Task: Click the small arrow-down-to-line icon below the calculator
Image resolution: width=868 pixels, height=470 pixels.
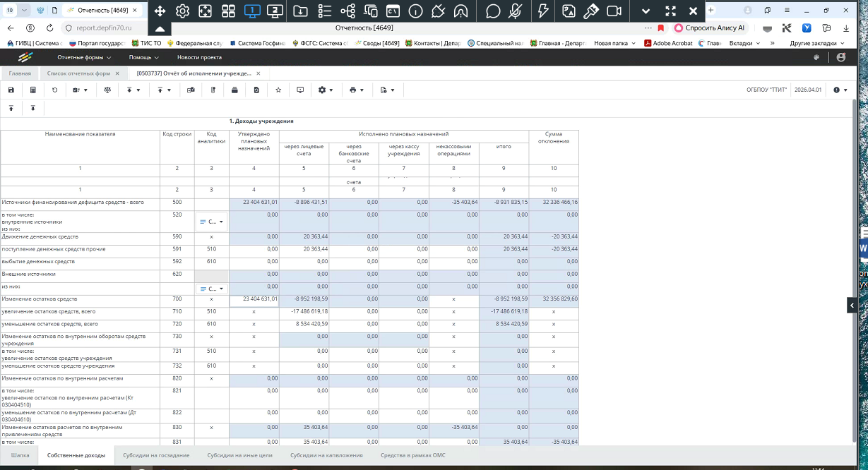Action: pyautogui.click(x=32, y=109)
